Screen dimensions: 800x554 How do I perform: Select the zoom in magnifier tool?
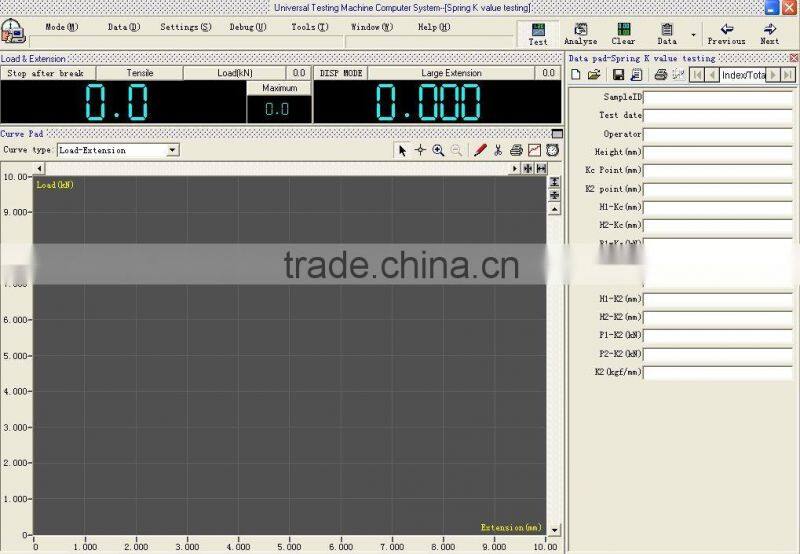438,150
